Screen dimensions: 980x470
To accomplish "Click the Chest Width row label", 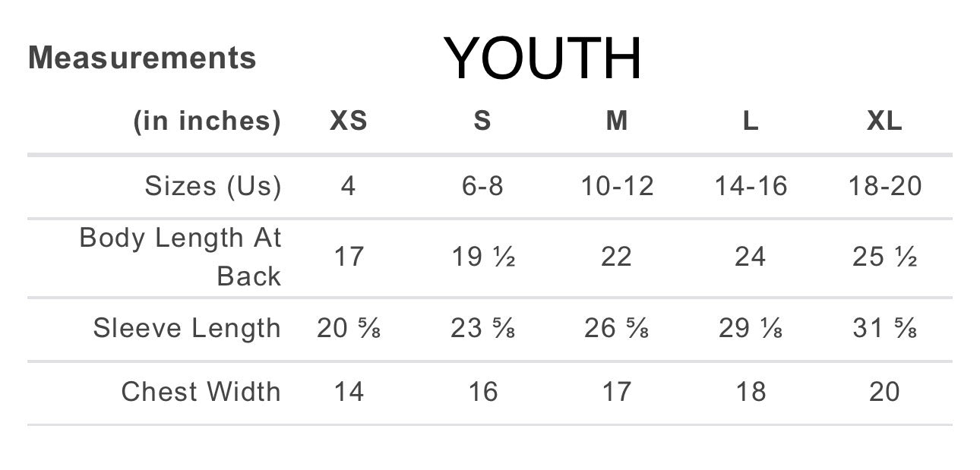I will (201, 392).
